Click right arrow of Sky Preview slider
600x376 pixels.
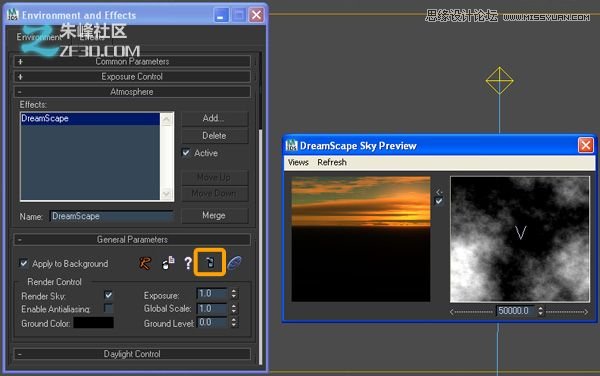click(x=586, y=312)
